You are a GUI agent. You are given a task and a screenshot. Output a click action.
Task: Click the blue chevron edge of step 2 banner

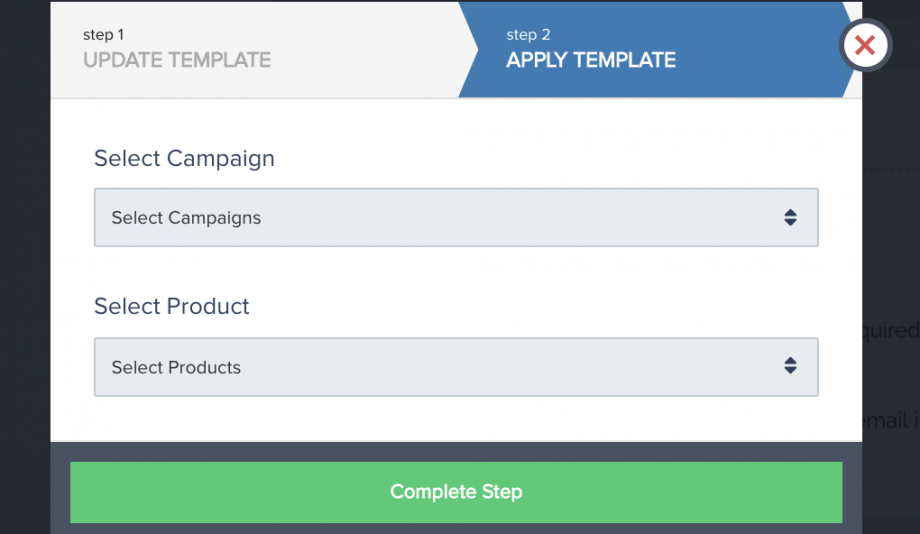point(468,49)
